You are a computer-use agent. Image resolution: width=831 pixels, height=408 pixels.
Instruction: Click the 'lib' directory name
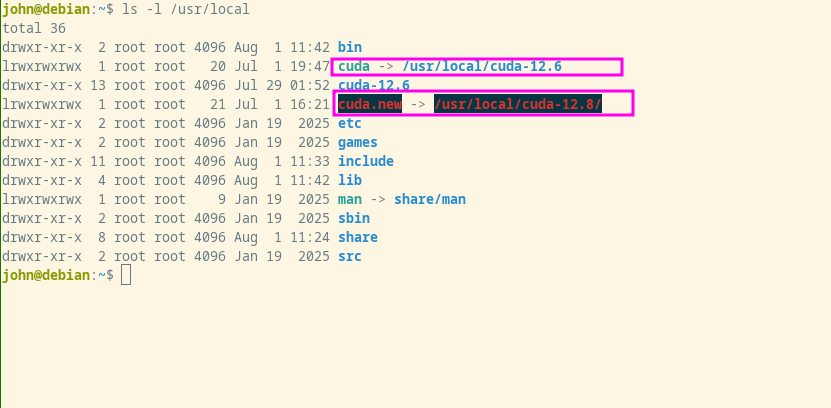click(350, 180)
